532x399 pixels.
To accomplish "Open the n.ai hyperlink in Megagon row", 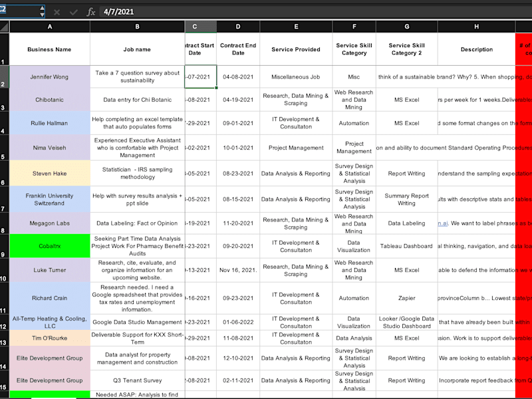I will tap(443, 223).
